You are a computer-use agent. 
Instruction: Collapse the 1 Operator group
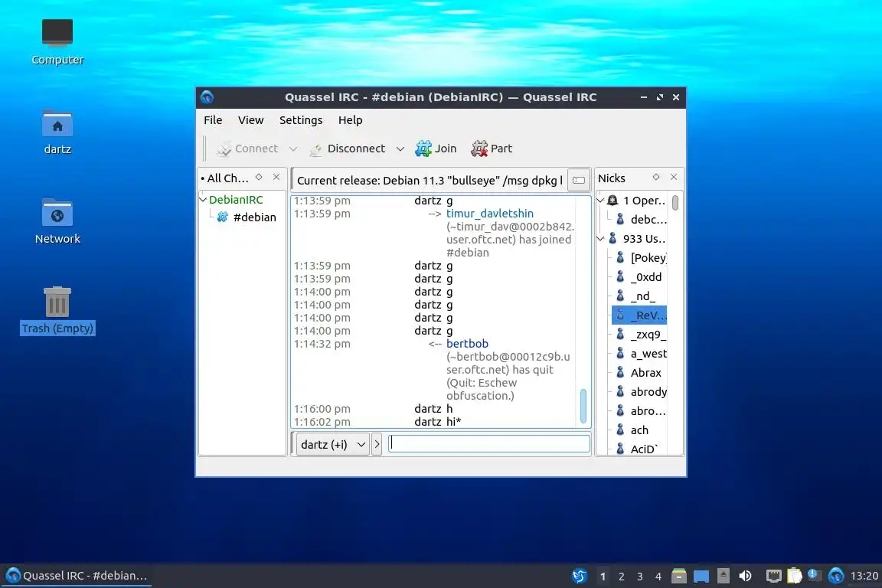(600, 201)
